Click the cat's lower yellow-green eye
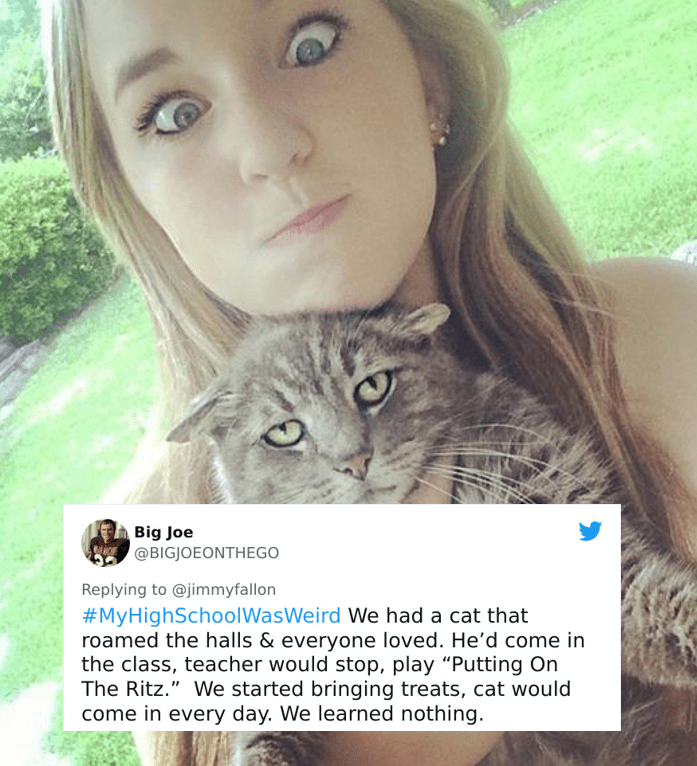The image size is (697, 766). (284, 433)
